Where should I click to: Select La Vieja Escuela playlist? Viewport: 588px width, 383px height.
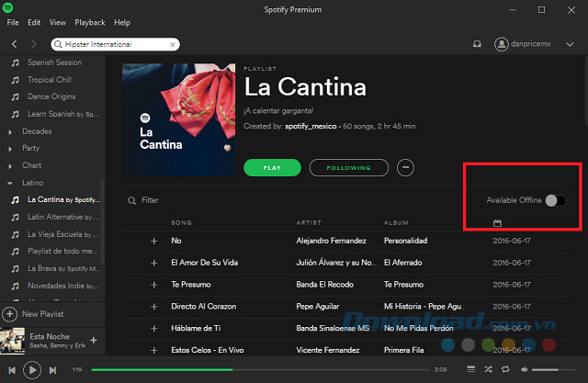(x=63, y=234)
